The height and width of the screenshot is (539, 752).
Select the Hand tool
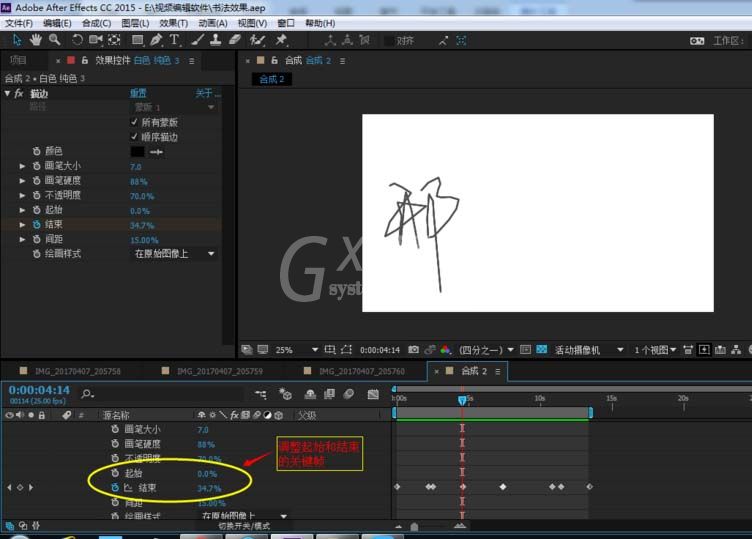(x=35, y=40)
